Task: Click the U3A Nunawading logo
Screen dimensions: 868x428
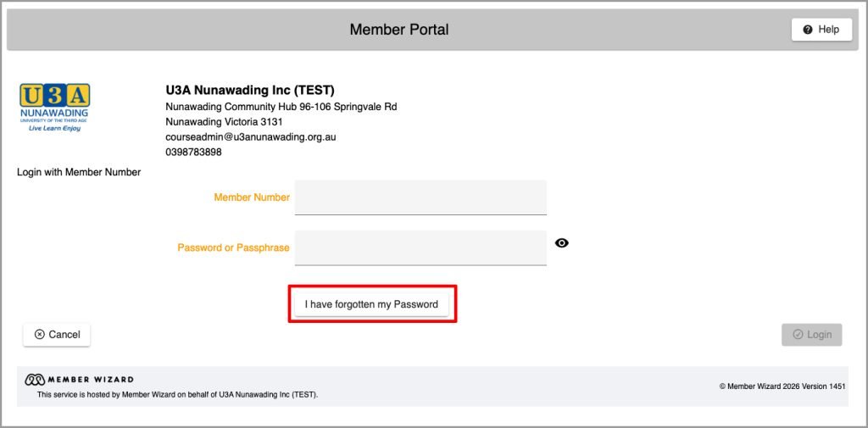Action: pyautogui.click(x=55, y=108)
